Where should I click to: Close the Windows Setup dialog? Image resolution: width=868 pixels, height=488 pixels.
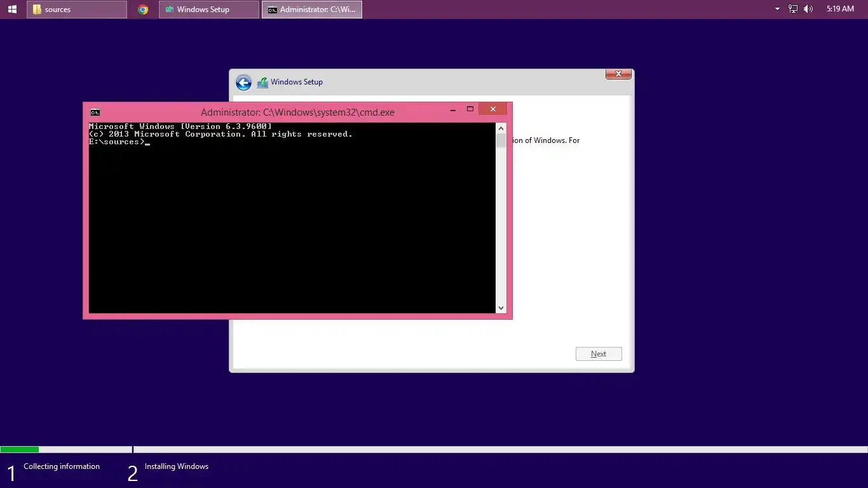click(x=618, y=74)
